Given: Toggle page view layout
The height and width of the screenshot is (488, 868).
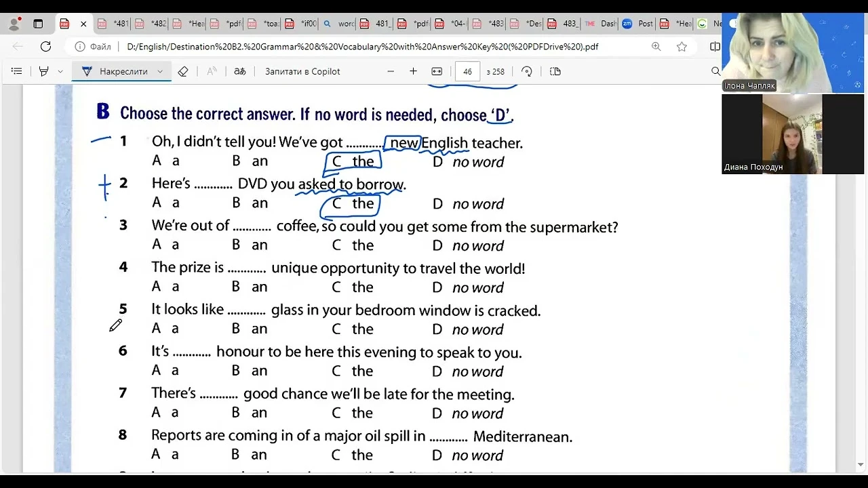Looking at the screenshot, I should 555,71.
